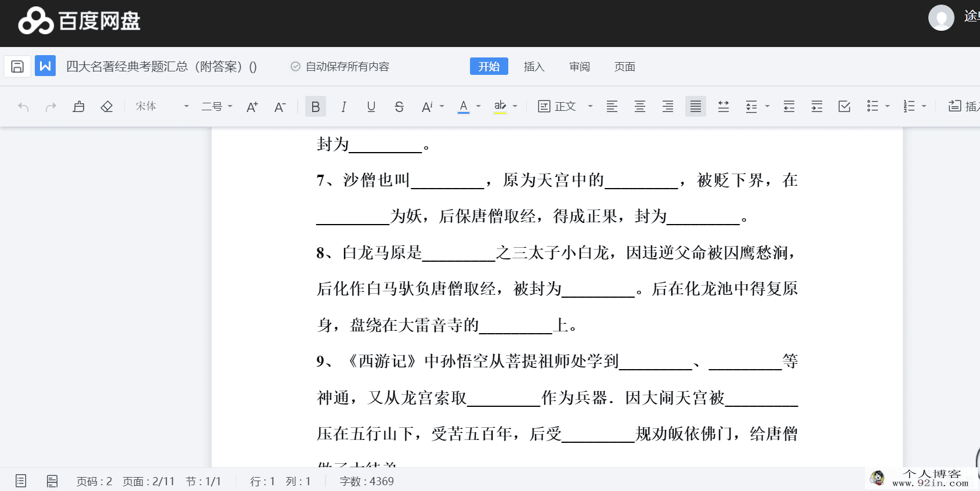
Task: Click the blue W document icon
Action: point(45,66)
